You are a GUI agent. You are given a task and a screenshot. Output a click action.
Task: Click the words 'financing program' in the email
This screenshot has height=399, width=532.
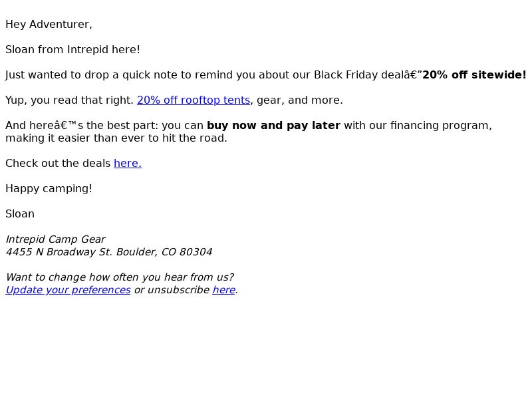click(x=440, y=125)
